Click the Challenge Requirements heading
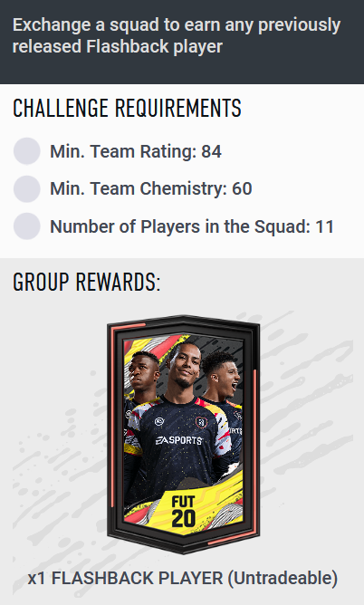This screenshot has height=605, width=364. tap(128, 108)
